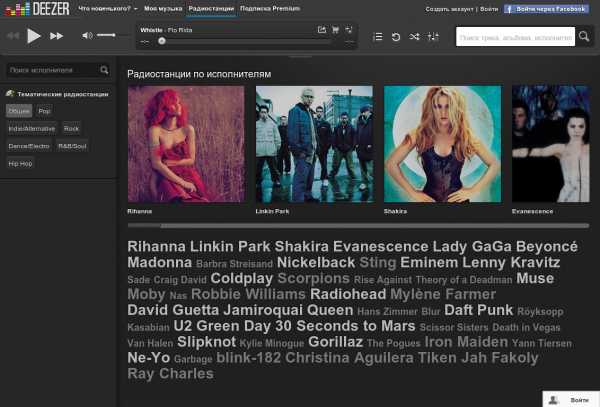The width and height of the screenshot is (600, 407).
Task: Click Queen in the tag cloud
Action: [x=330, y=310]
